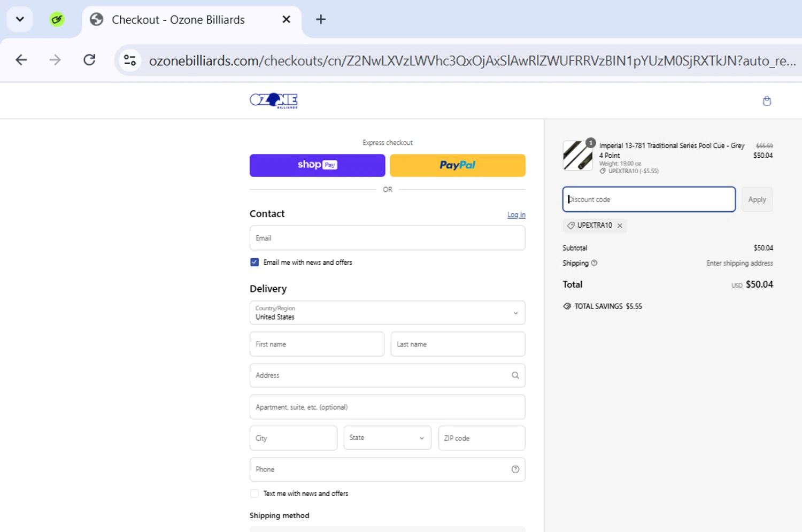
Task: Click the browser address bar URL
Action: tap(472, 60)
